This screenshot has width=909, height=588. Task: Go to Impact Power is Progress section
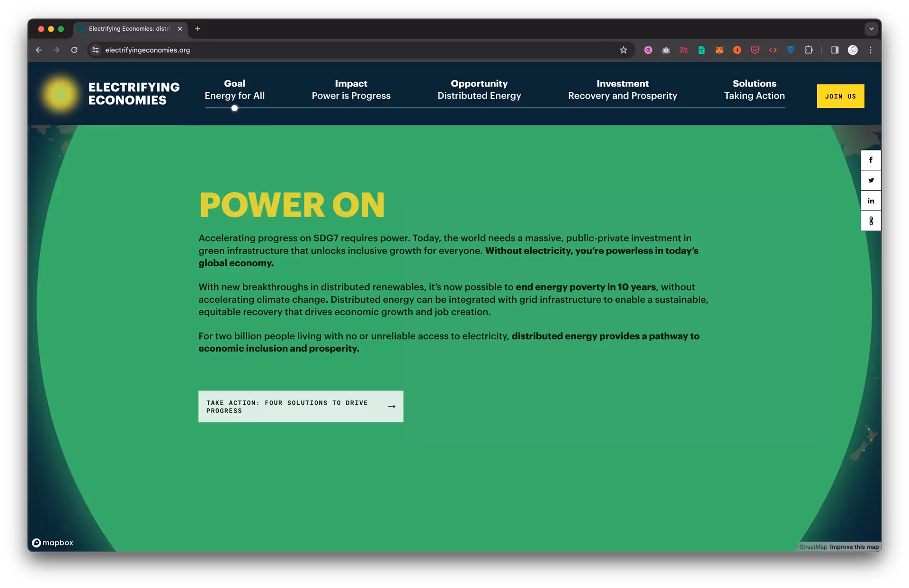(x=351, y=90)
